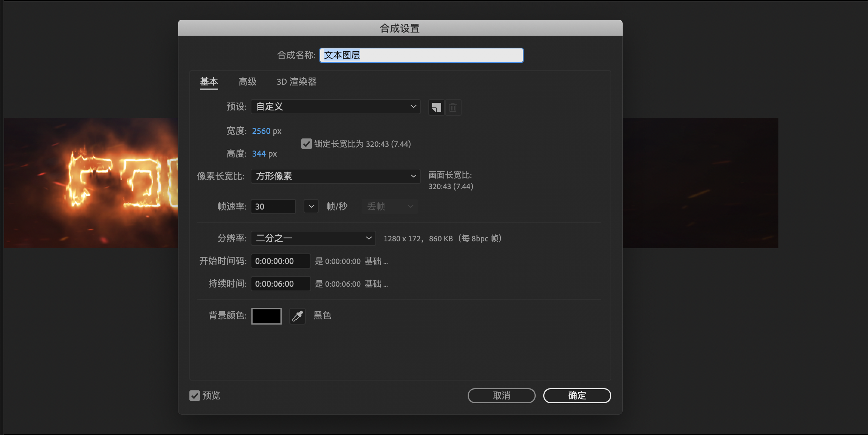Click the save preset icon

[436, 107]
